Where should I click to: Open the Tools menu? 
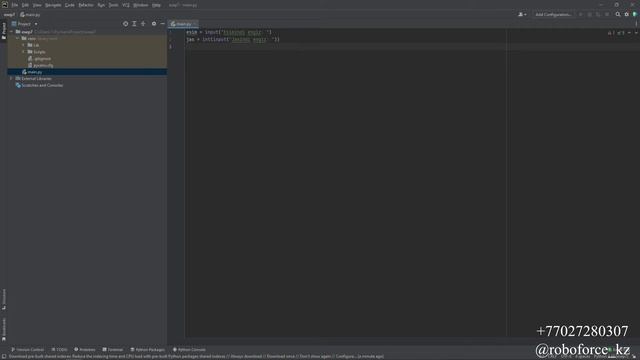pos(113,5)
